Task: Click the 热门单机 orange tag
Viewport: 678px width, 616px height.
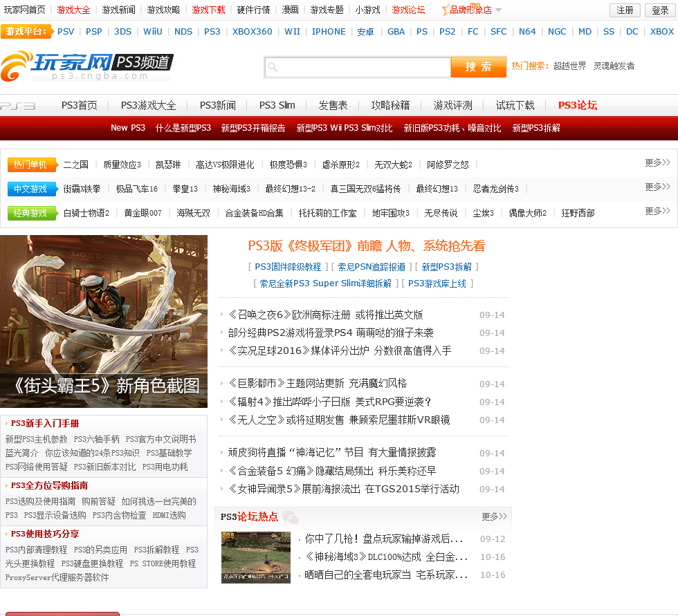Action: (32, 165)
